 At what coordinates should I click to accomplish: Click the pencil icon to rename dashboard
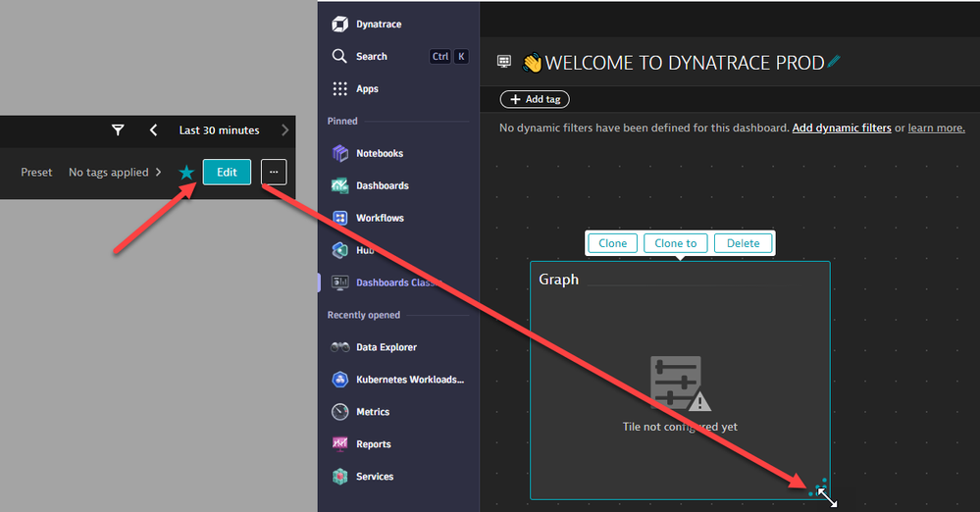click(x=834, y=61)
